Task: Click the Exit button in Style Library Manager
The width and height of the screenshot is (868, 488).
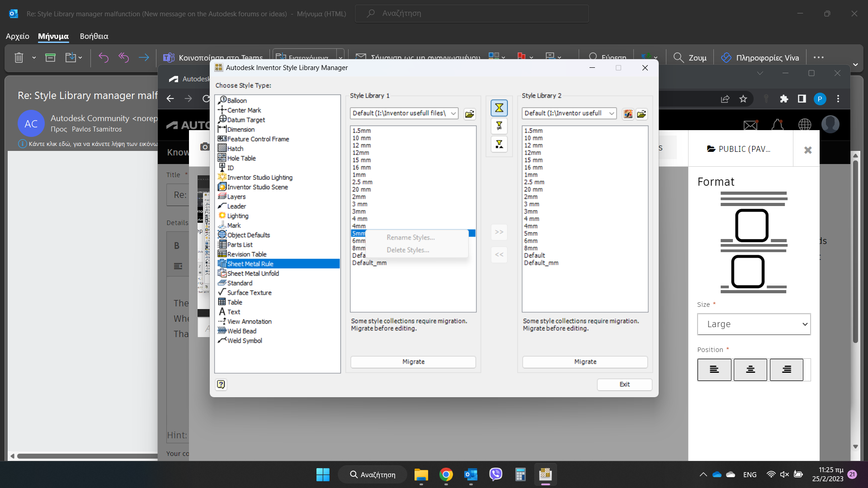Action: pos(624,385)
